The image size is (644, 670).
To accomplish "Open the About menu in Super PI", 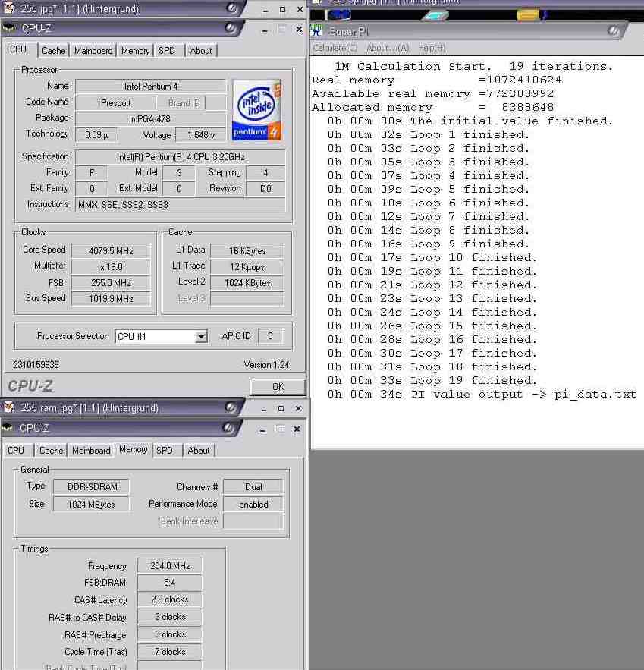I will pyautogui.click(x=388, y=48).
